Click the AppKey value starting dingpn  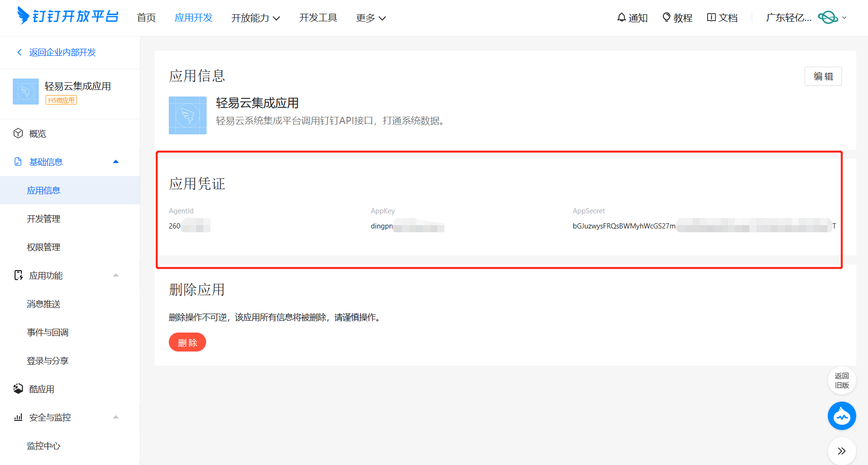[408, 226]
